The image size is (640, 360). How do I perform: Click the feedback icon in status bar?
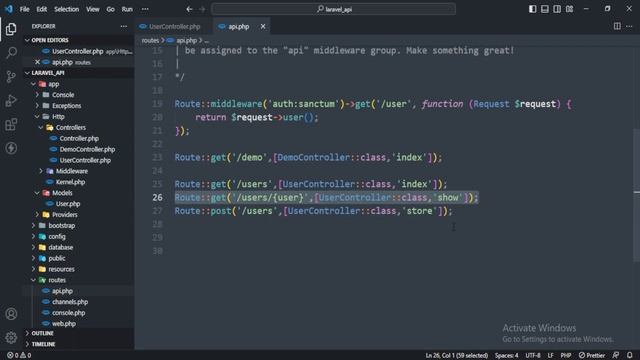(616, 355)
